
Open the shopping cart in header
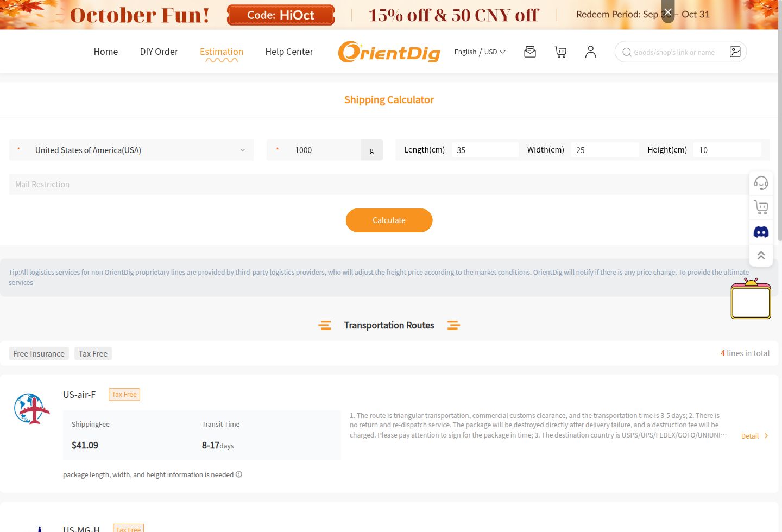(560, 52)
